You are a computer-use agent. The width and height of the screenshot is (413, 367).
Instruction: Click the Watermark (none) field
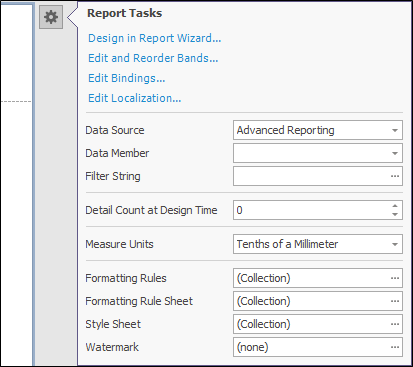311,347
